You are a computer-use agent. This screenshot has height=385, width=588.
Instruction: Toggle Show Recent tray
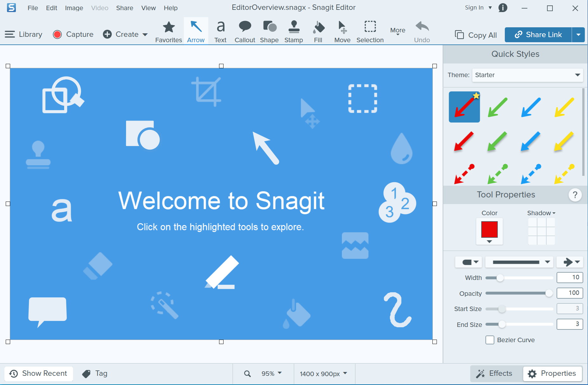[38, 374]
